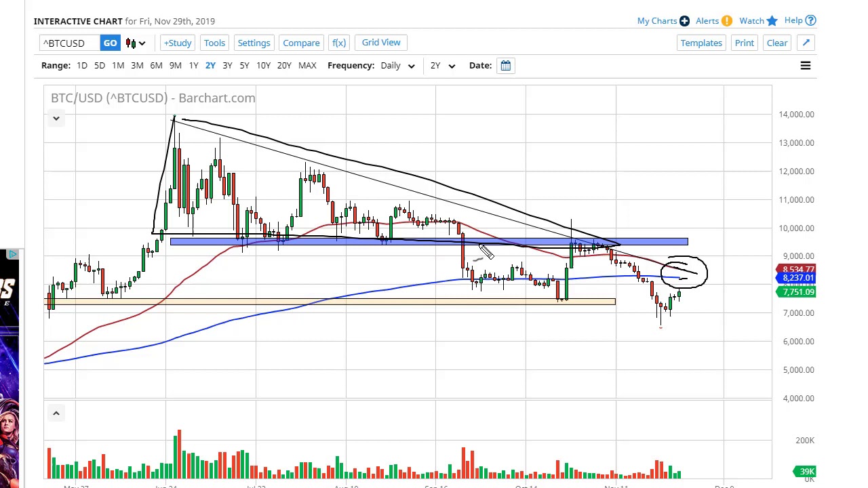Open Alerts link

(707, 21)
